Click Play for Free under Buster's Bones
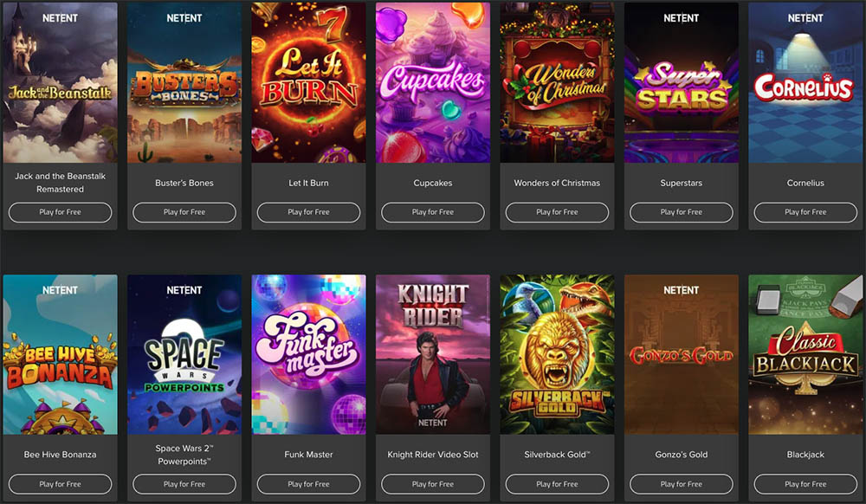Screen dimensions: 866x504 click(x=184, y=212)
